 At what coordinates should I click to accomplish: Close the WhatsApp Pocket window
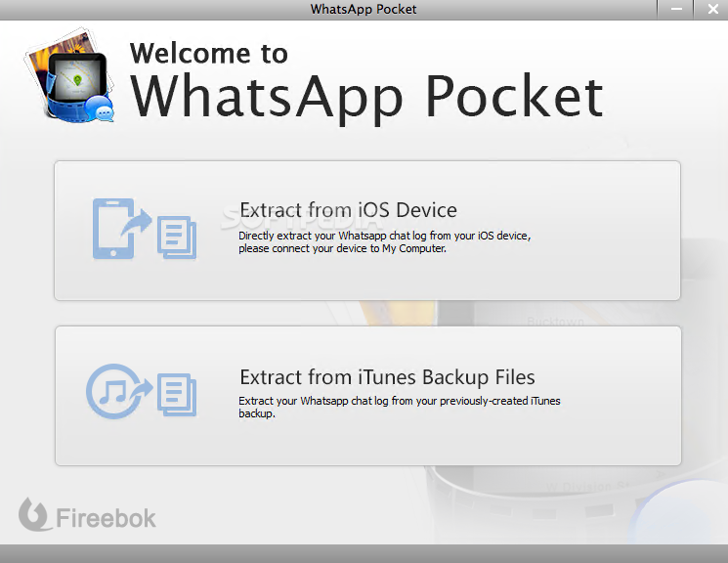[x=712, y=10]
